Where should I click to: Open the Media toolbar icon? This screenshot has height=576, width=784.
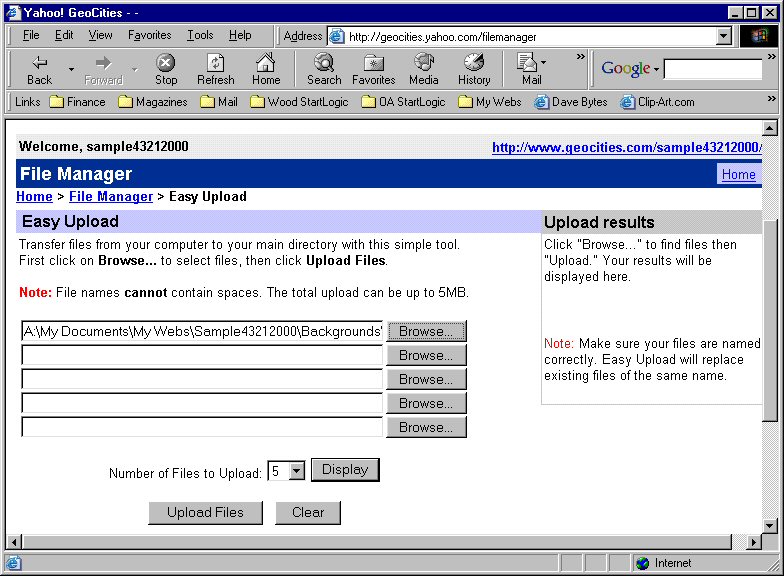[424, 70]
